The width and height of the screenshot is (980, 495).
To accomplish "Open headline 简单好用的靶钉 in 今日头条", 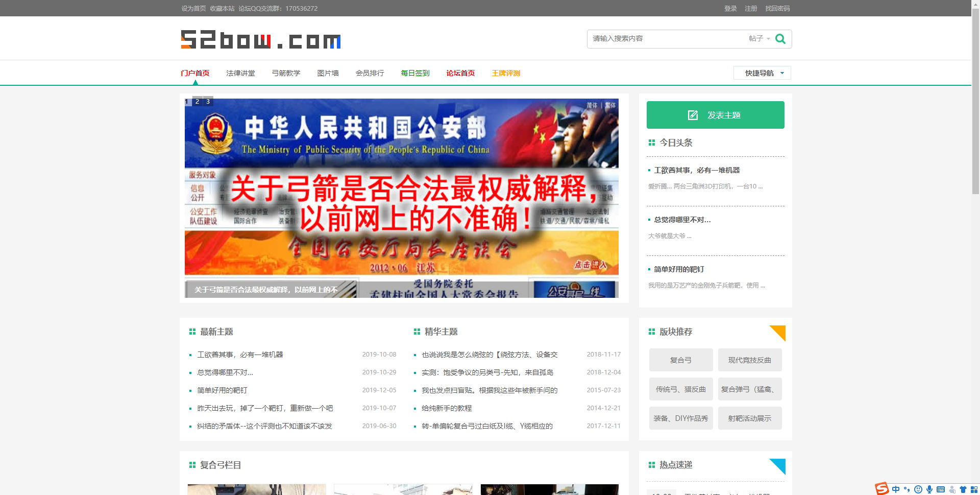I will pos(679,269).
